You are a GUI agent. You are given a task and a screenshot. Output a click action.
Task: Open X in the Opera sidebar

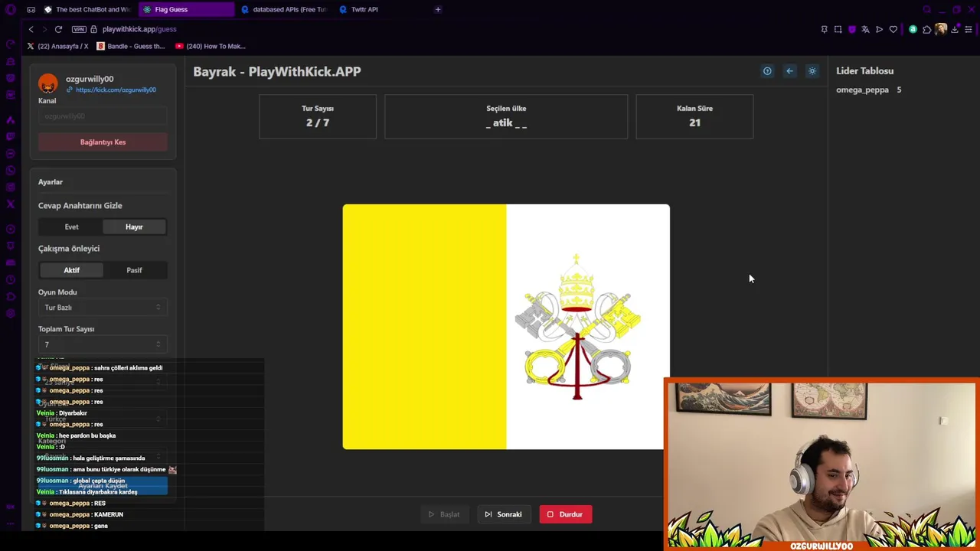(11, 204)
